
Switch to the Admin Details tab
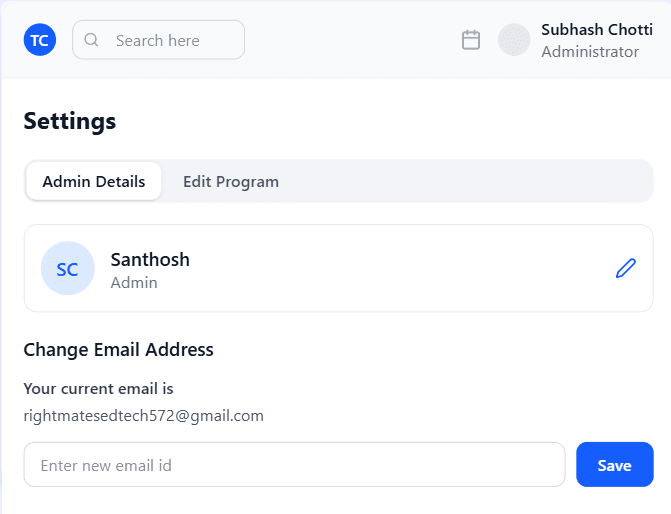(94, 182)
